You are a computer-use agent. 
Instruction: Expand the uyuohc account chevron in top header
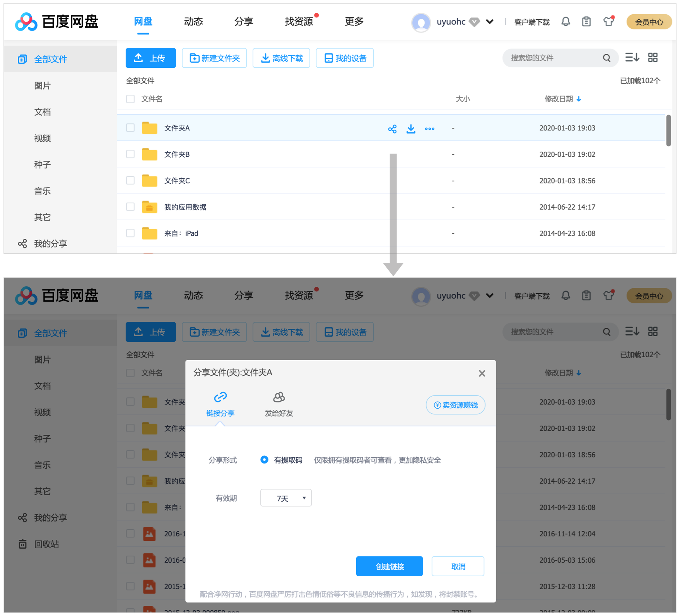coord(490,22)
